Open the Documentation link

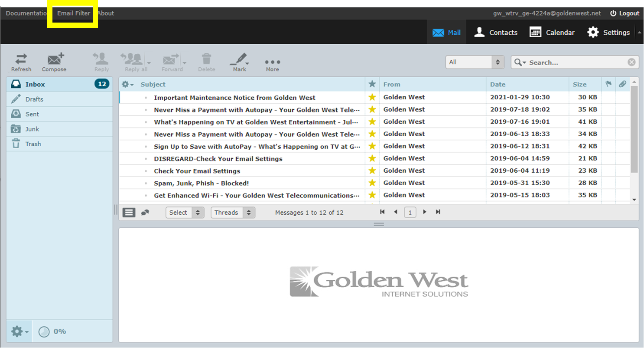[25, 13]
